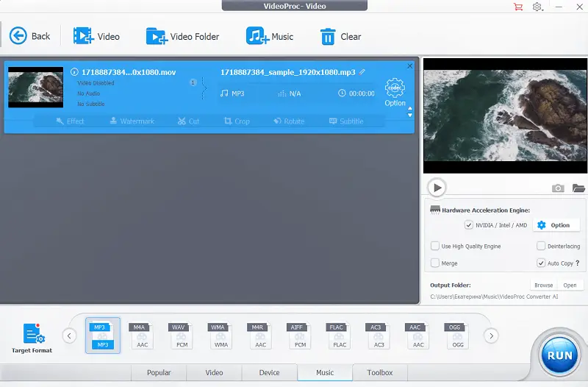Open the Rotate tool

[289, 121]
